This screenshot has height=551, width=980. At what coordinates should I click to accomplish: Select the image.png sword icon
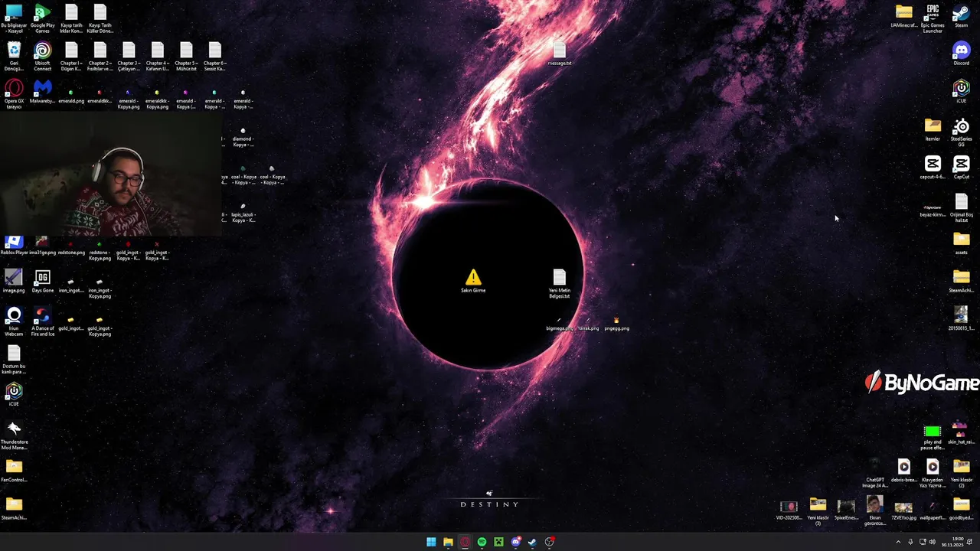pos(14,281)
